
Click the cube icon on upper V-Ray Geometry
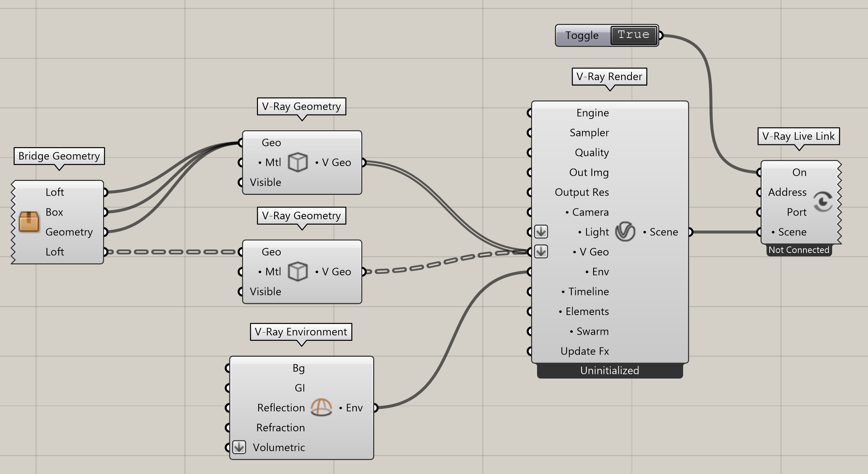(x=298, y=162)
